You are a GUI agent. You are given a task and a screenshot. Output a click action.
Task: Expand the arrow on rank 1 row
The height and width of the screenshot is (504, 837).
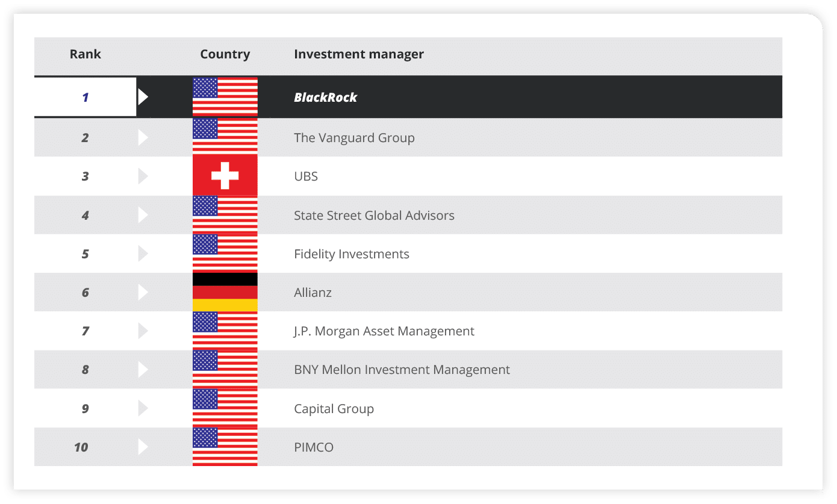click(143, 96)
